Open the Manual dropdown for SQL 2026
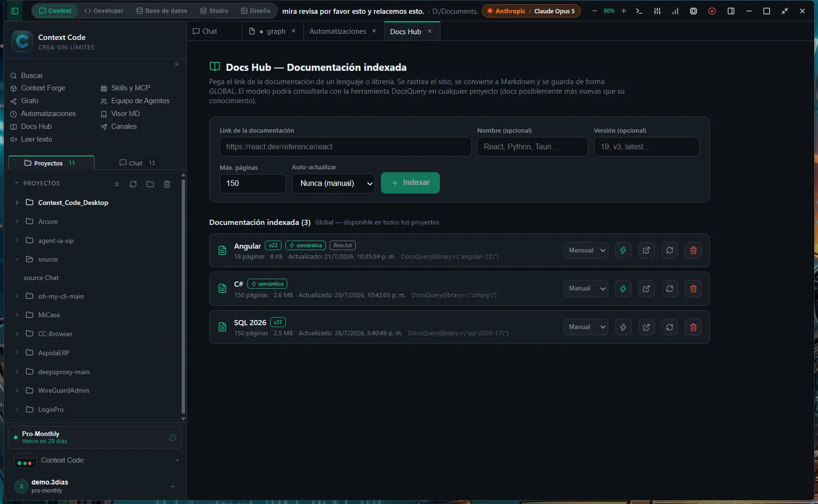The height and width of the screenshot is (504, 818). coord(586,327)
